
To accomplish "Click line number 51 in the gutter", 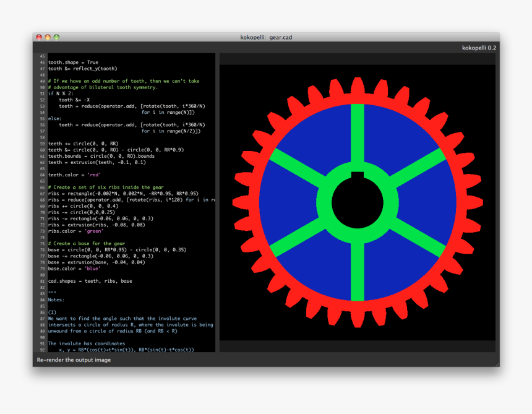I will [41, 93].
